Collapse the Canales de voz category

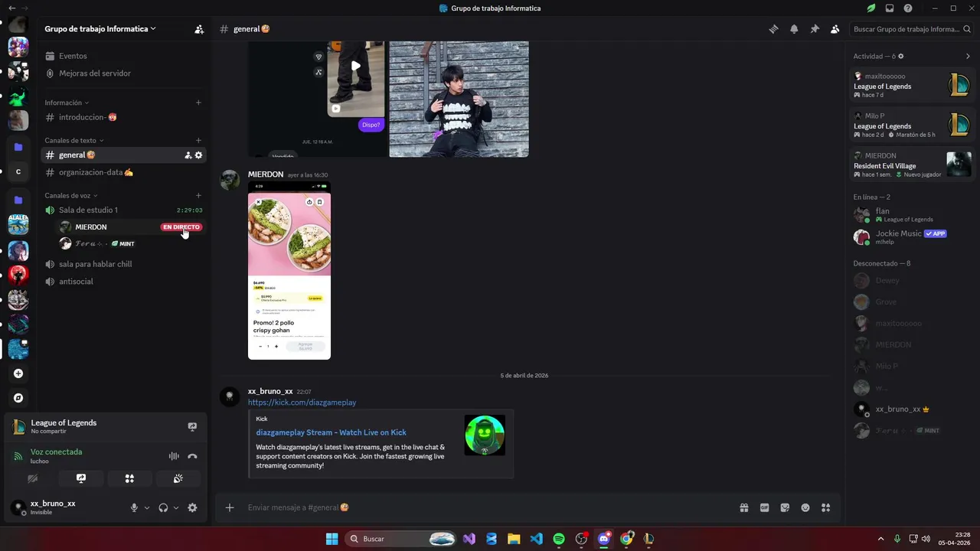pos(71,195)
